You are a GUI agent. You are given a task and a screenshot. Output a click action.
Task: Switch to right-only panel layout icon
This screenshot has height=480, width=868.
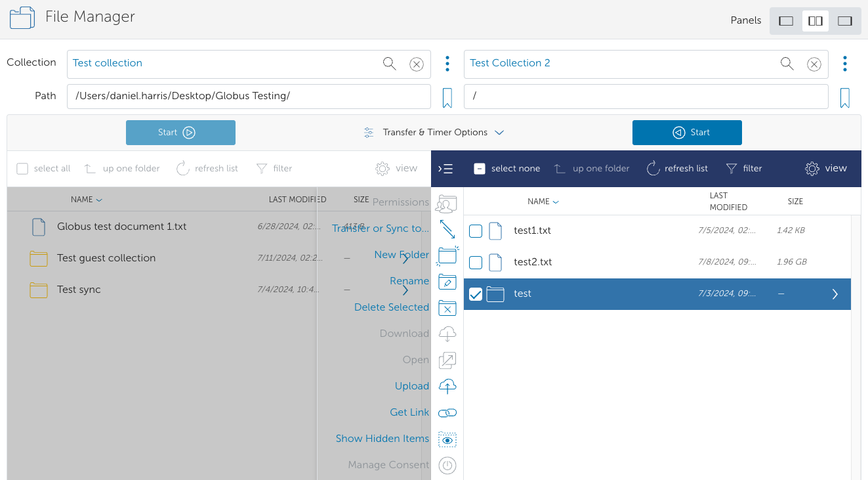tap(845, 21)
